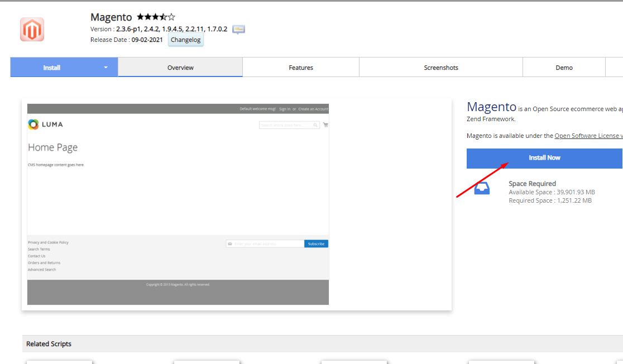Click the blue Install Now button

544,158
